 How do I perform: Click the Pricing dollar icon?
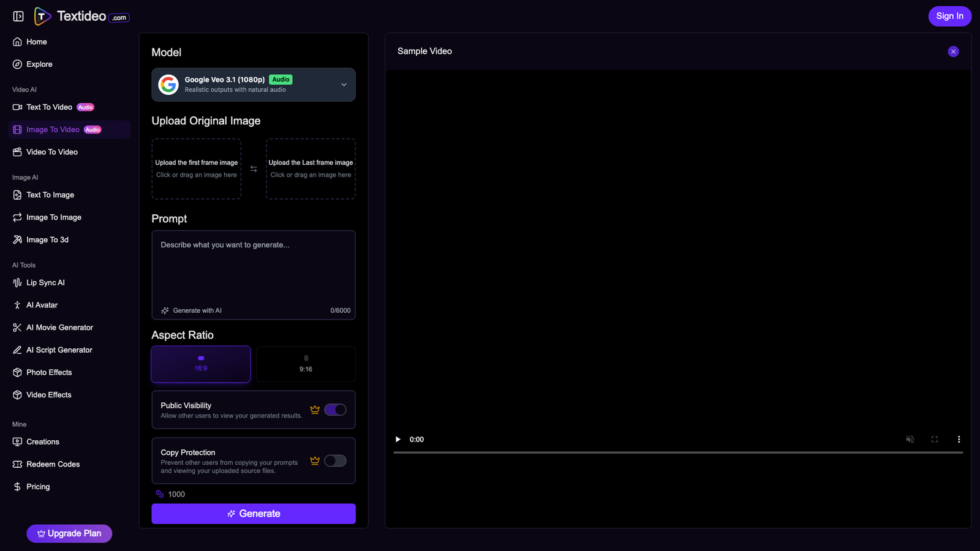(x=17, y=487)
